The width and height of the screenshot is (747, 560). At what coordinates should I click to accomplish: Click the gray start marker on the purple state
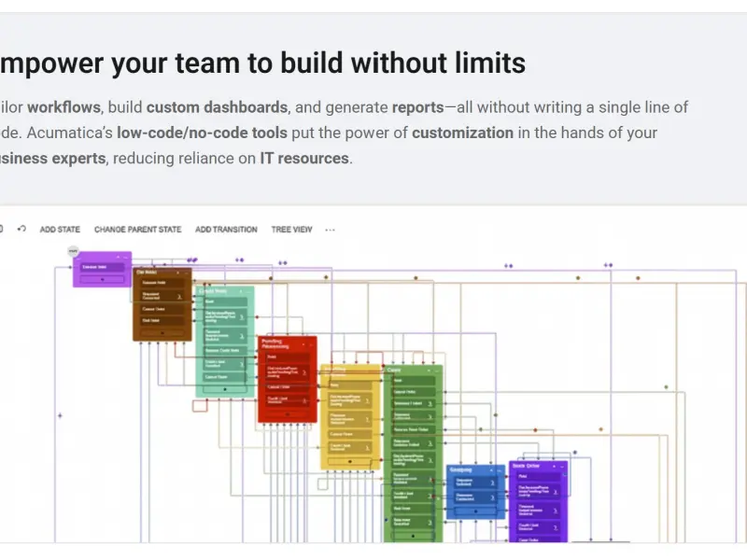point(73,250)
